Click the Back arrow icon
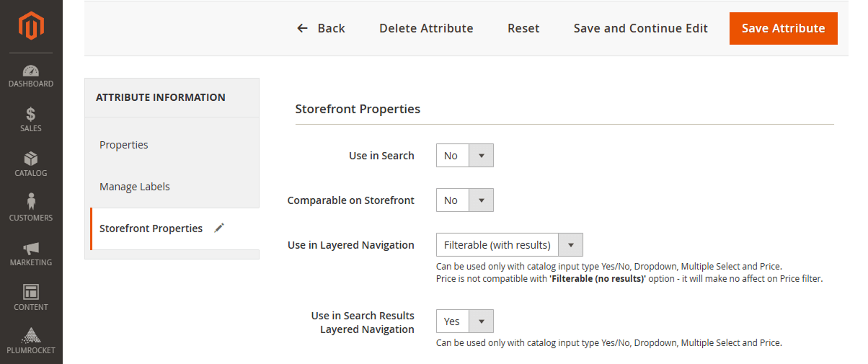Screen dimensions: 868x364 coord(303,28)
